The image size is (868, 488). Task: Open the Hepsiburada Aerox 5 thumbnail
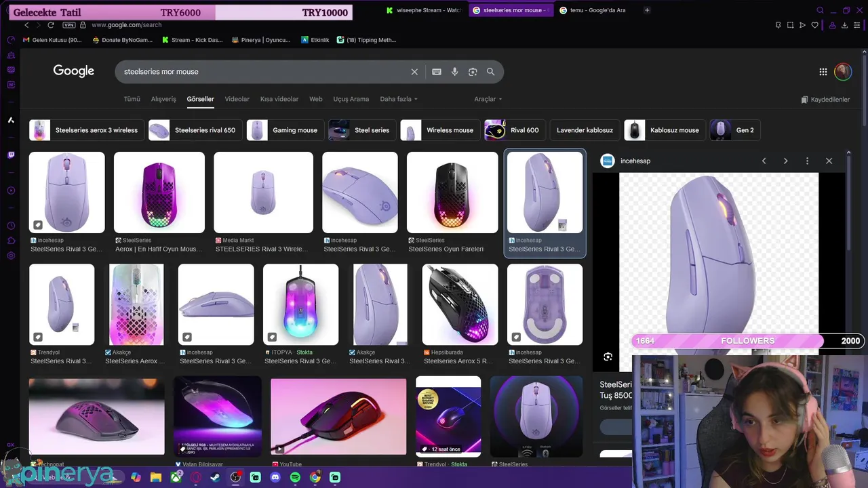pos(460,304)
